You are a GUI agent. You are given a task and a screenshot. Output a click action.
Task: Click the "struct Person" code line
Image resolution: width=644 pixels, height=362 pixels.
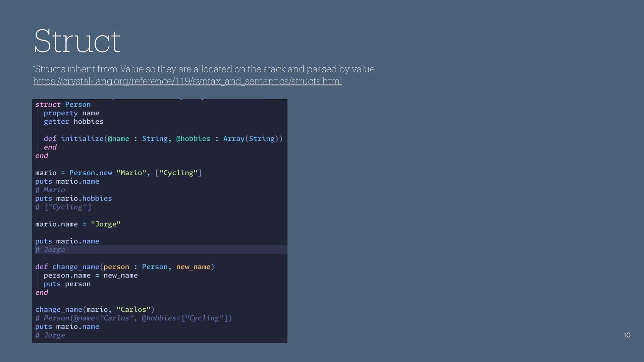click(x=63, y=105)
